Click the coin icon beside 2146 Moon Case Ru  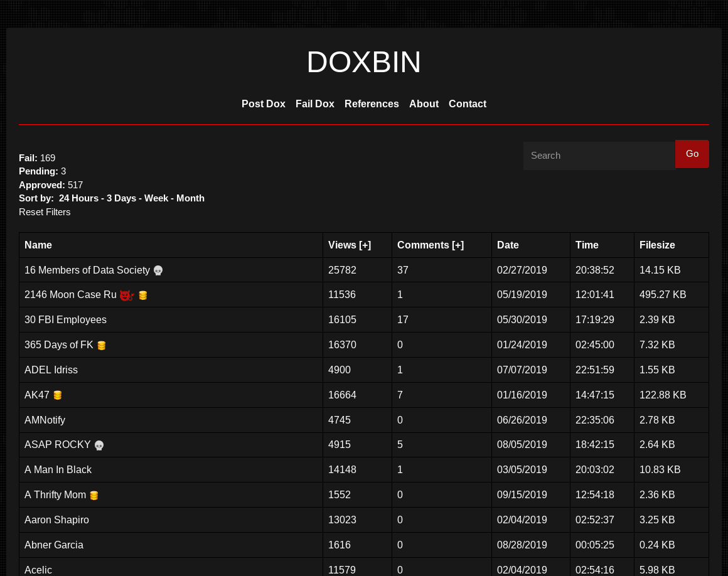point(142,295)
